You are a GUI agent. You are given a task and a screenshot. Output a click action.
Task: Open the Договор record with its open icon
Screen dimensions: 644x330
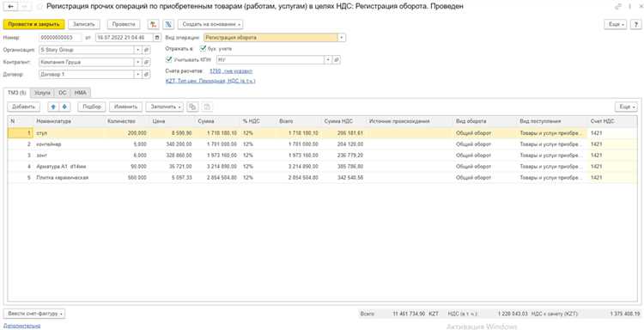pyautogui.click(x=146, y=75)
